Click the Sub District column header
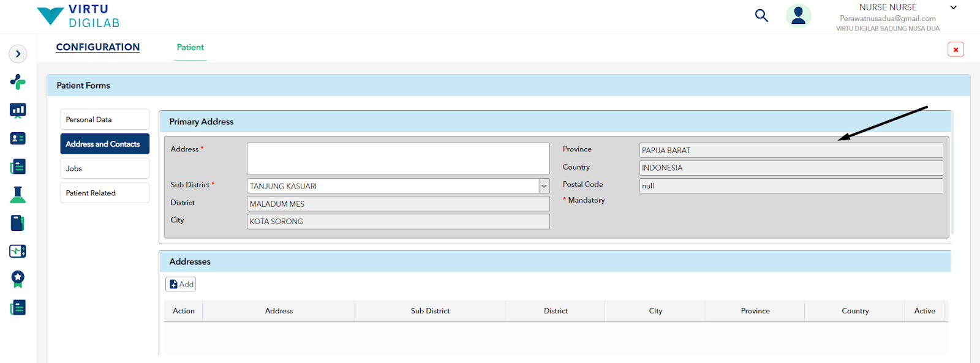Viewport: 980px width, 363px height. 430,311
